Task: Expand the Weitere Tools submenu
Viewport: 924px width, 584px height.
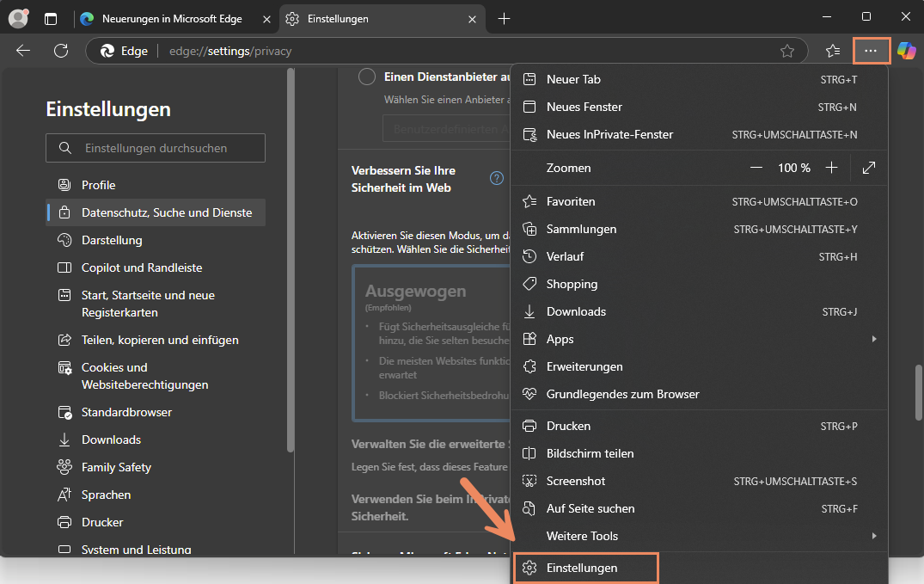Action: coord(699,536)
